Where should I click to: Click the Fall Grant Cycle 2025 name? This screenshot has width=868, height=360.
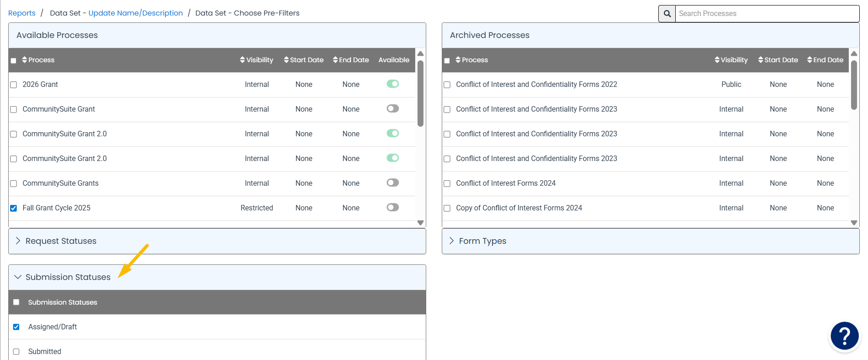(x=56, y=208)
